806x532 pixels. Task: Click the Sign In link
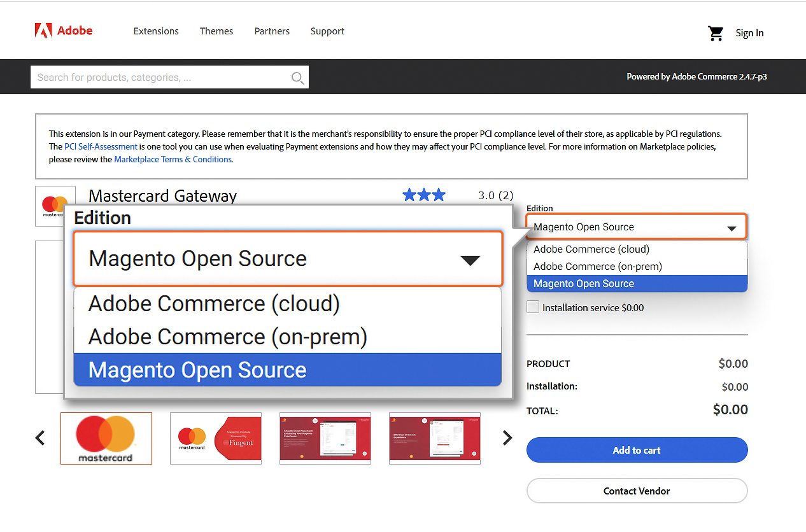coord(749,33)
